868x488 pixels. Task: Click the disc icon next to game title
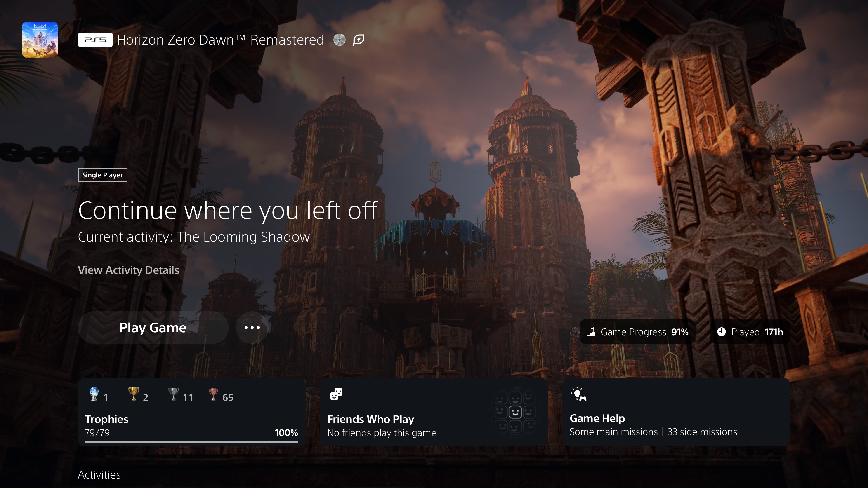pyautogui.click(x=339, y=40)
